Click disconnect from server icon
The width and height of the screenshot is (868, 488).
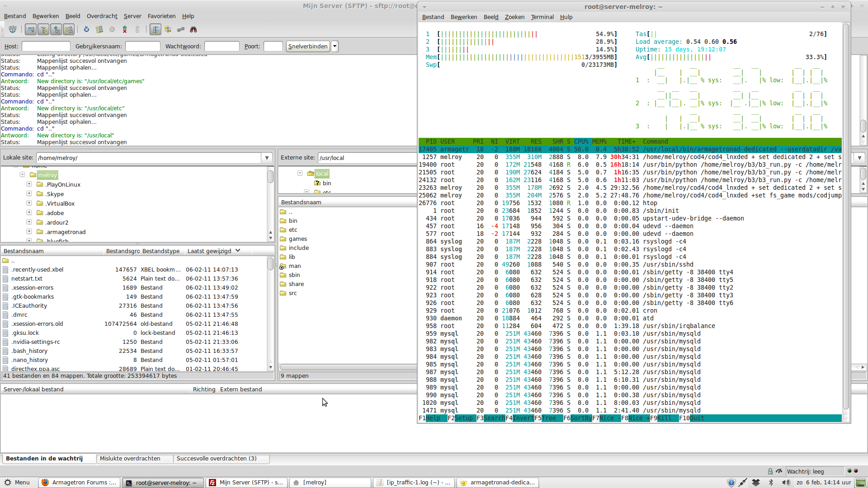125,29
